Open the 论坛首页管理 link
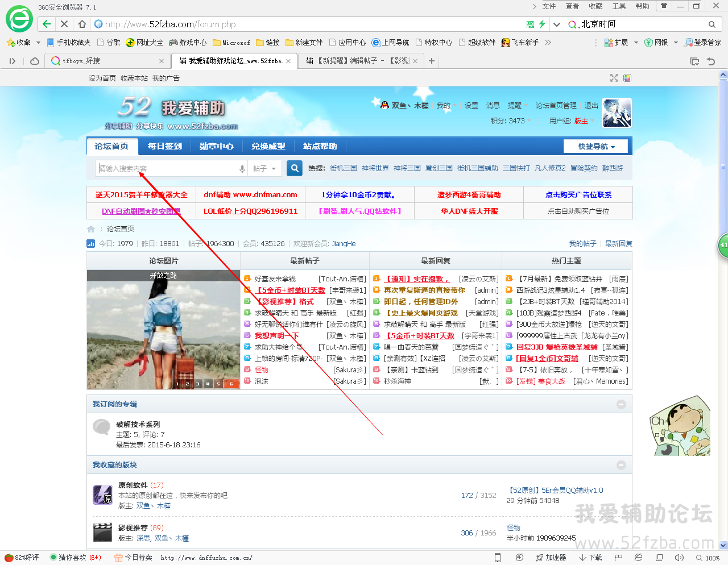Viewport: 728px width, 565px height. pos(556,106)
